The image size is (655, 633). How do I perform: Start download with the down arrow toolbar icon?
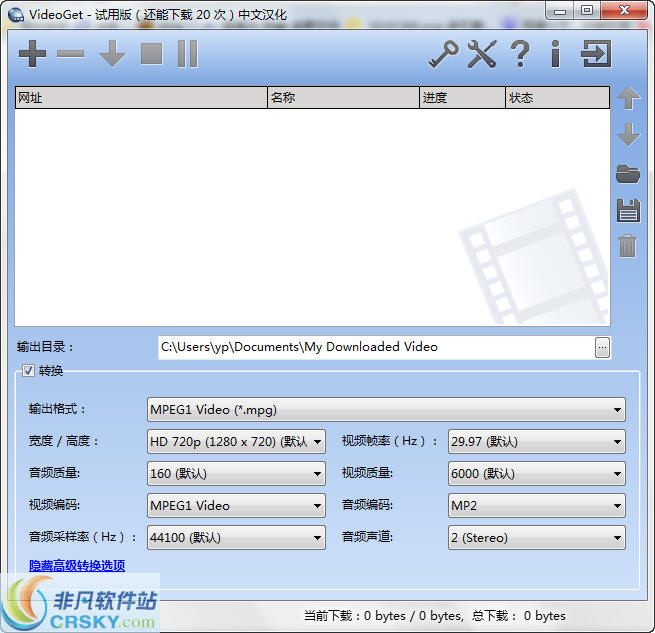(x=112, y=53)
